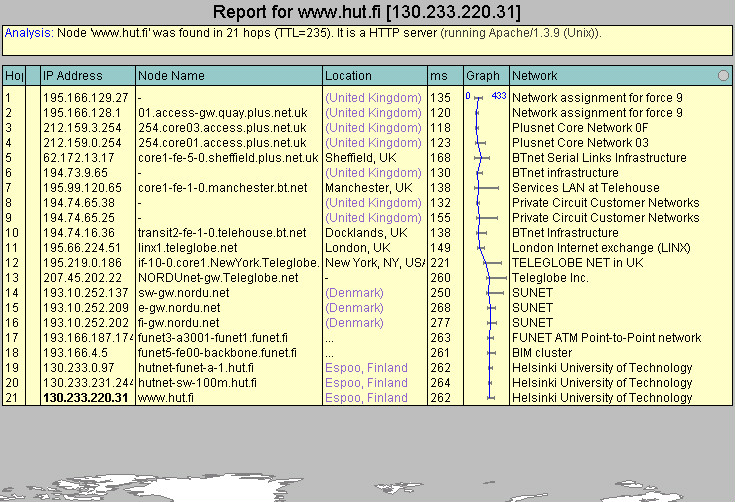Click the blue Analysis label
The height and width of the screenshot is (502, 735).
[x=29, y=33]
